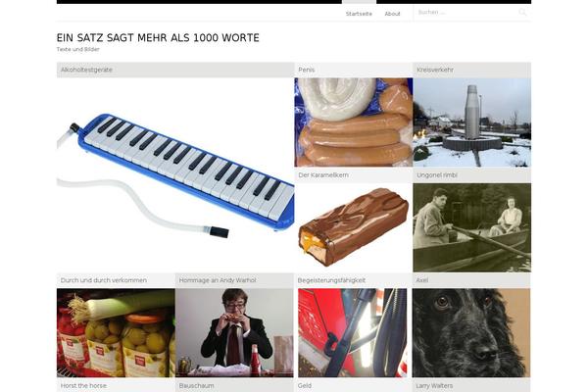Open Hommage an Andy Warhol title

pos(218,280)
